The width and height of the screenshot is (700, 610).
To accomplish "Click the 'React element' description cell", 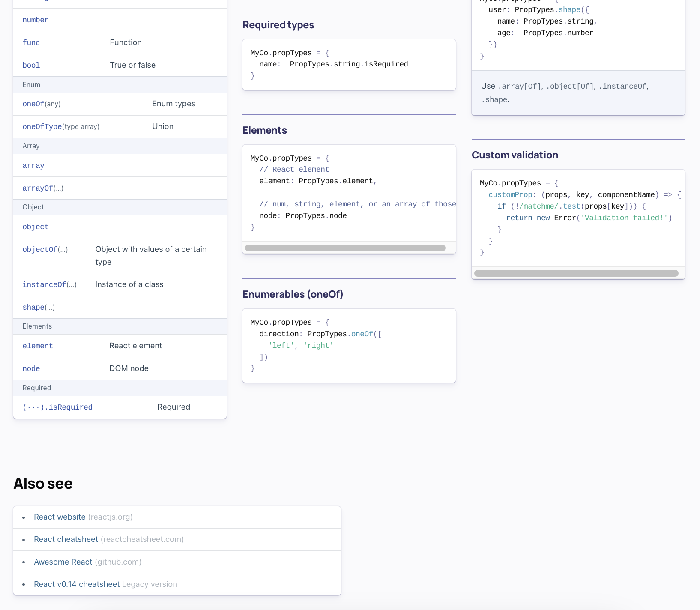I will (136, 346).
